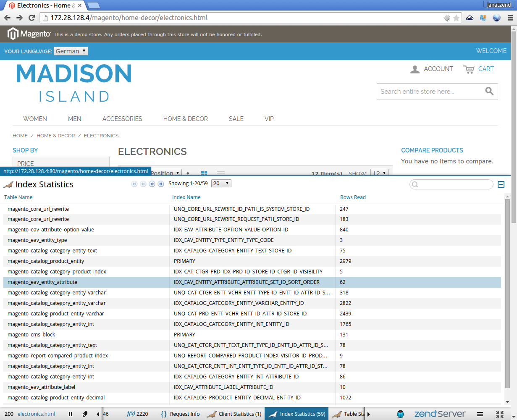Open the Home & Decor breadcrumb link
This screenshot has width=517, height=420.
click(x=56, y=136)
